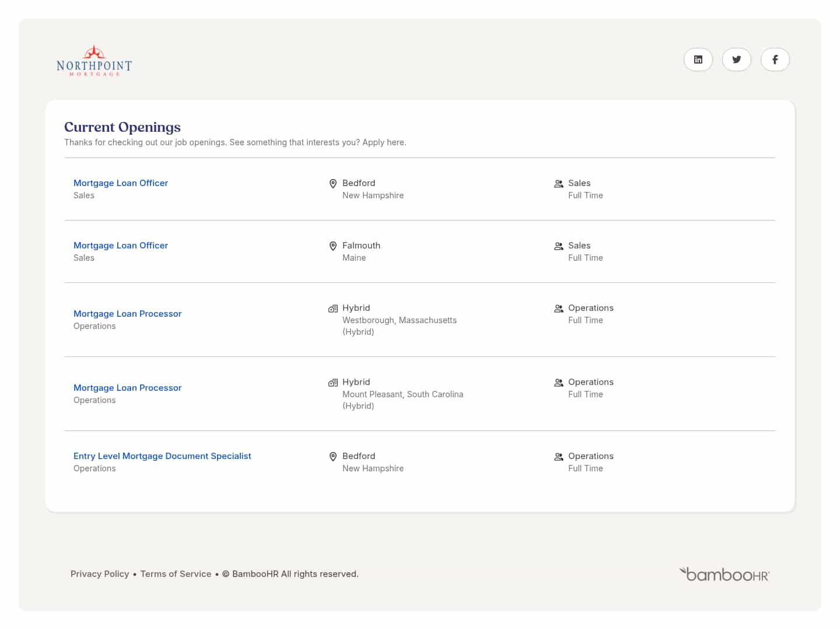Screen dimensions: 840x630
Task: Open the LinkedIn social icon
Action: coord(698,60)
